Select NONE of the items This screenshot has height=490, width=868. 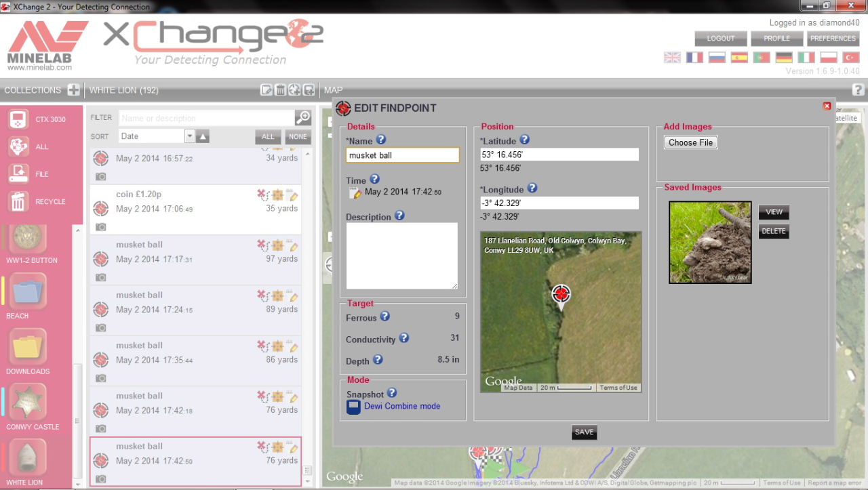point(298,137)
